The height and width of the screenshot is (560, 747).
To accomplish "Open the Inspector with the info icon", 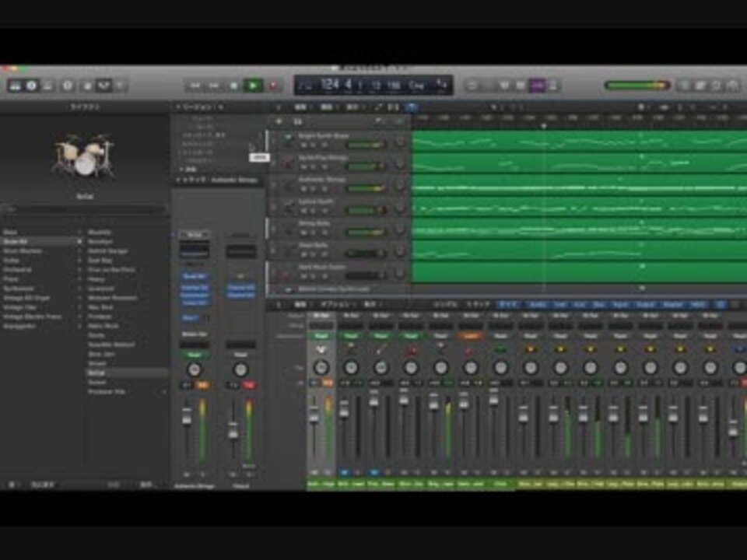I will [x=31, y=86].
